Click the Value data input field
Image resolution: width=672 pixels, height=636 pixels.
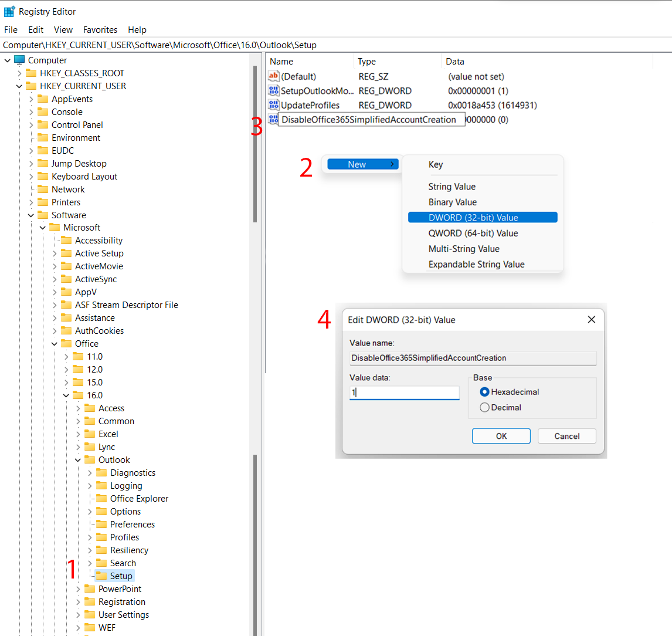coord(404,392)
